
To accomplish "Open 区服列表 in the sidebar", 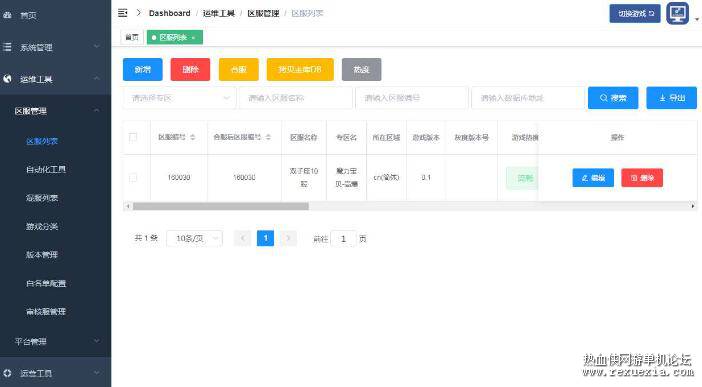I will pos(42,141).
